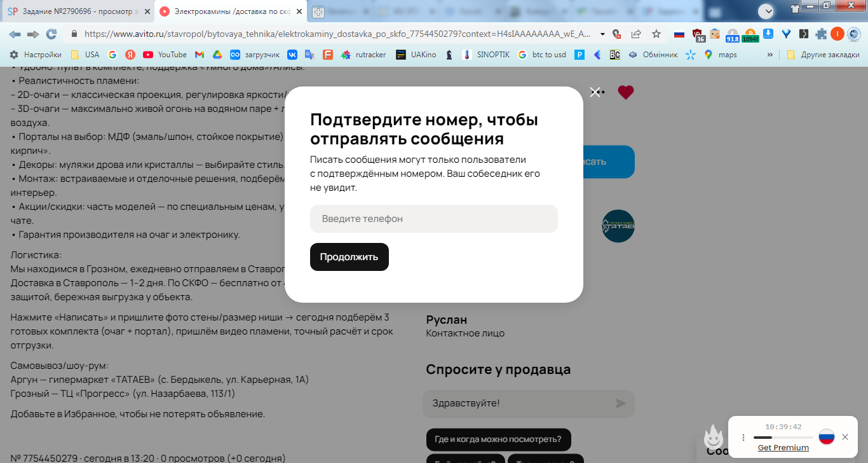
Task: Close the phone confirmation dialog
Action: coord(595,92)
